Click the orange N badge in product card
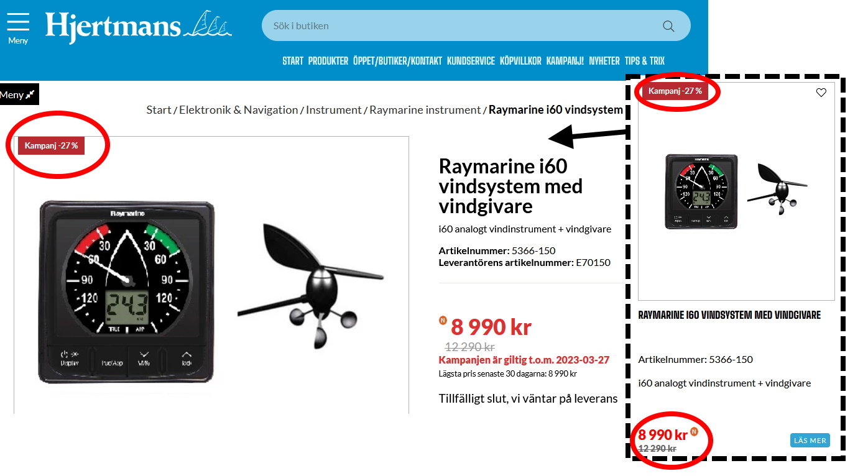868x476 pixels. pos(694,431)
